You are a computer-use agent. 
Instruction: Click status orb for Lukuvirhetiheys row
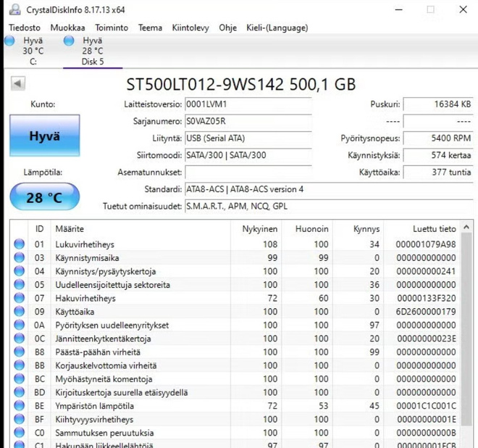[20, 244]
